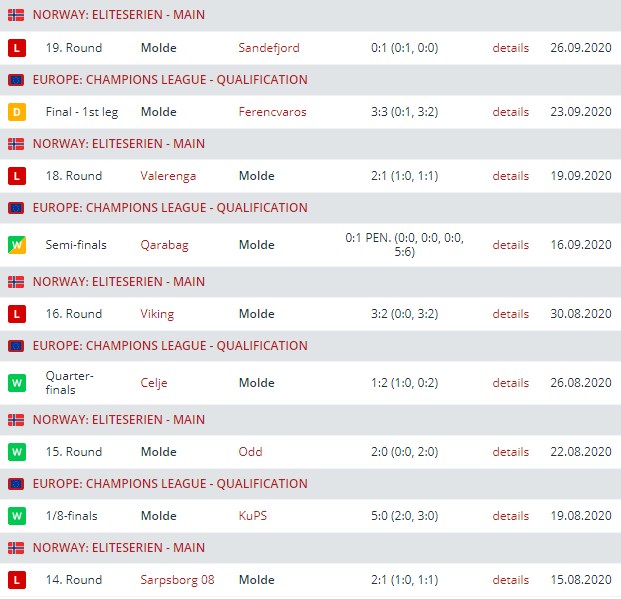The width and height of the screenshot is (621, 599).
Task: Click the Norway flag icon in the top header
Action: point(16,15)
